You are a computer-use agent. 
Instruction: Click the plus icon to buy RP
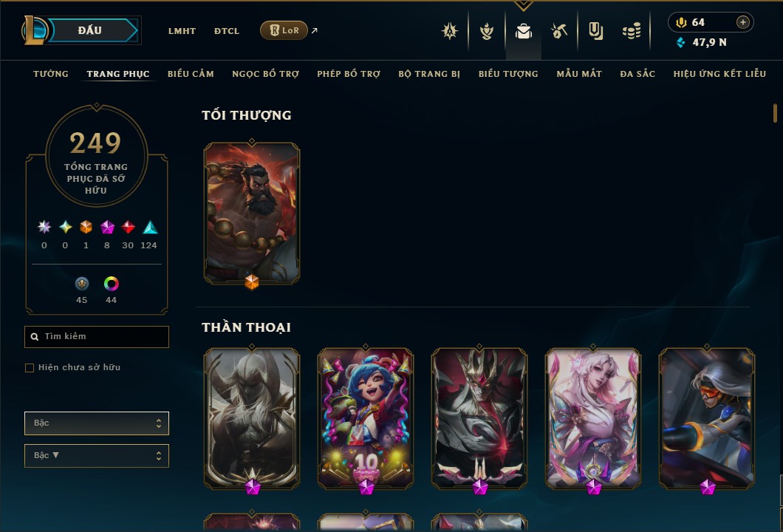(743, 22)
